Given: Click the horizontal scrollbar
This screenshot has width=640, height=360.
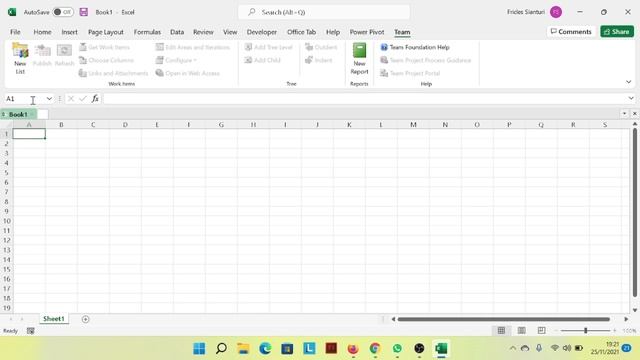Looking at the screenshot, I should (x=504, y=319).
